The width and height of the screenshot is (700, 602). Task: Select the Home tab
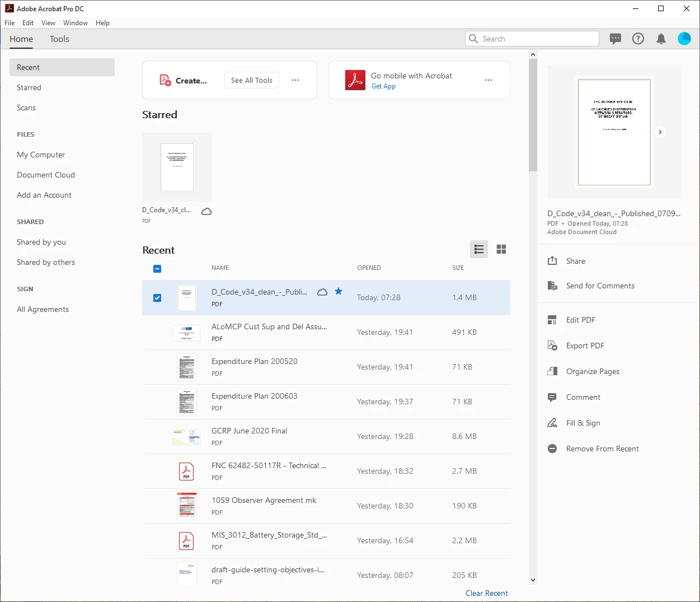point(21,39)
